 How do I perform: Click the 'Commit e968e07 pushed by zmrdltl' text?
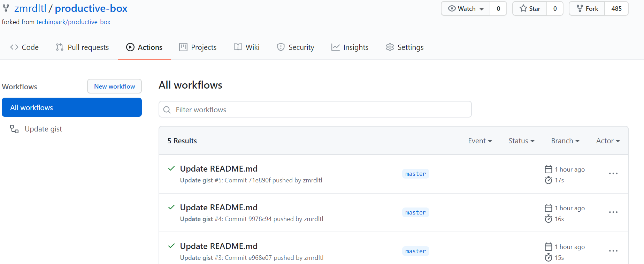pyautogui.click(x=274, y=258)
